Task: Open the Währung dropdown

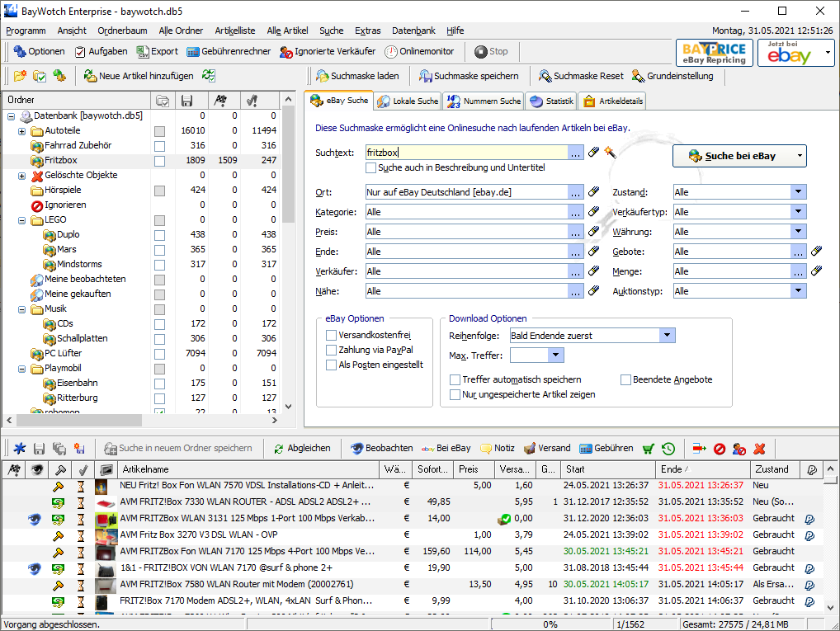Action: tap(798, 232)
